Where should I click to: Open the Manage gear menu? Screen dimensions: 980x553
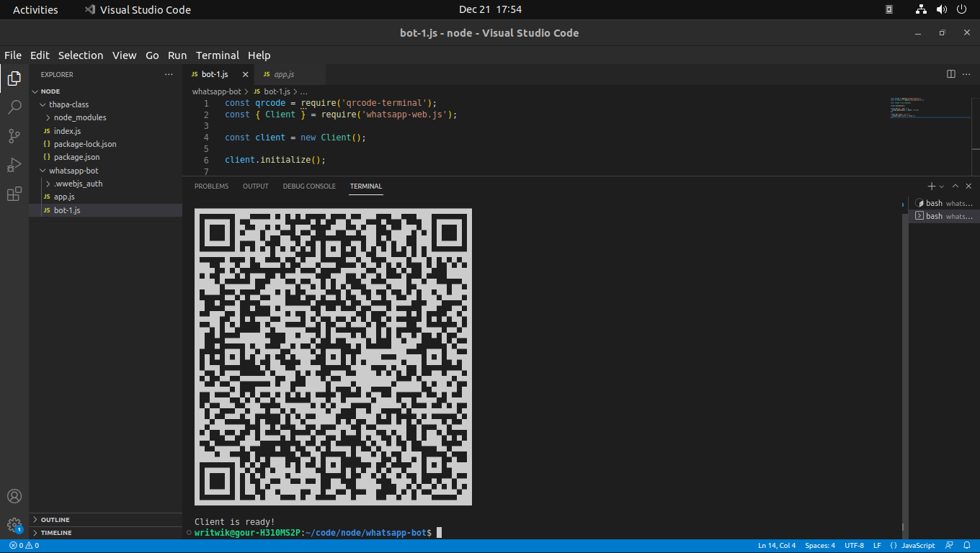(14, 524)
